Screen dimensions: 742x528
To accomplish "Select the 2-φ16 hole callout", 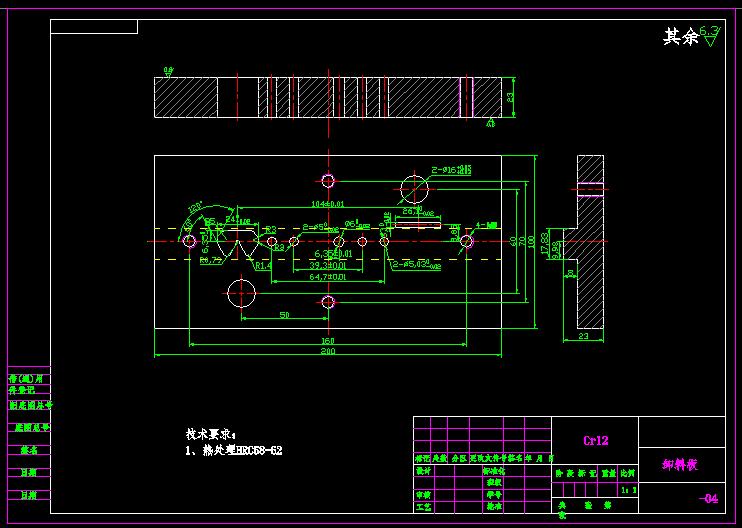I will pyautogui.click(x=451, y=170).
